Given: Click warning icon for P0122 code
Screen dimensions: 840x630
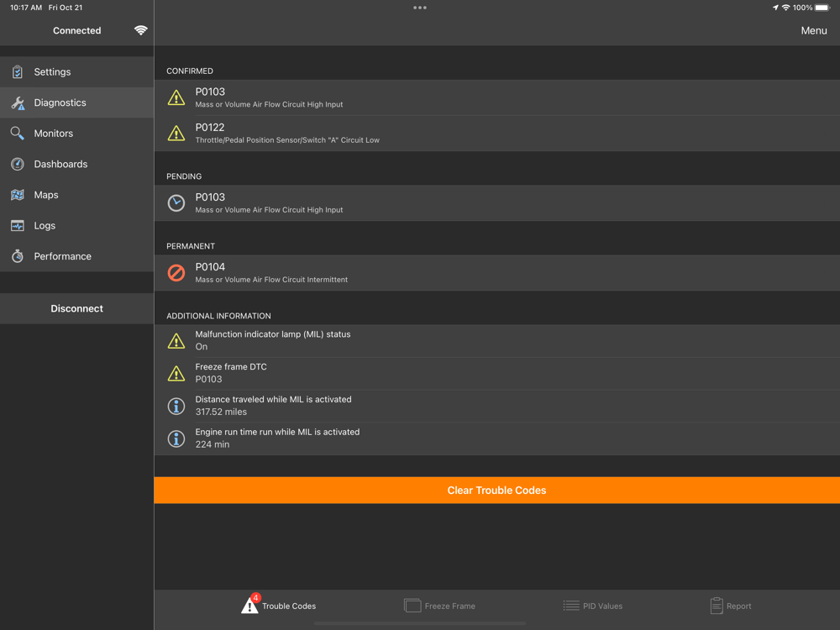Looking at the screenshot, I should pos(176,133).
